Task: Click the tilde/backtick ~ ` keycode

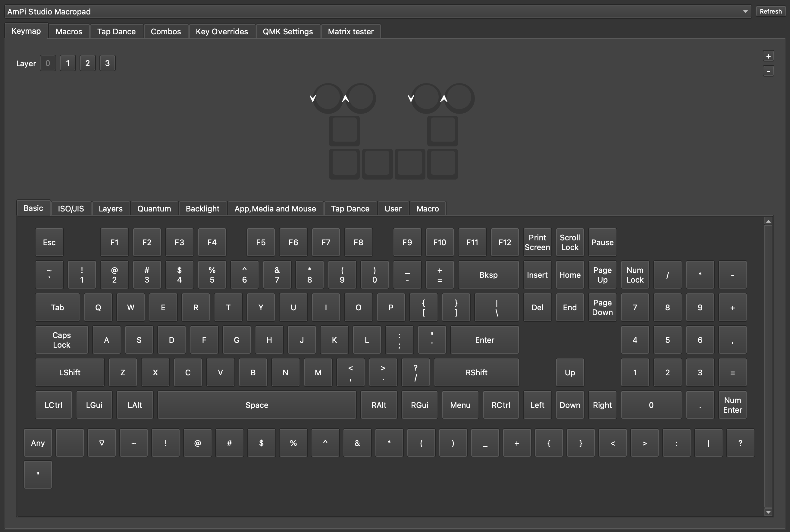Action: (x=49, y=275)
